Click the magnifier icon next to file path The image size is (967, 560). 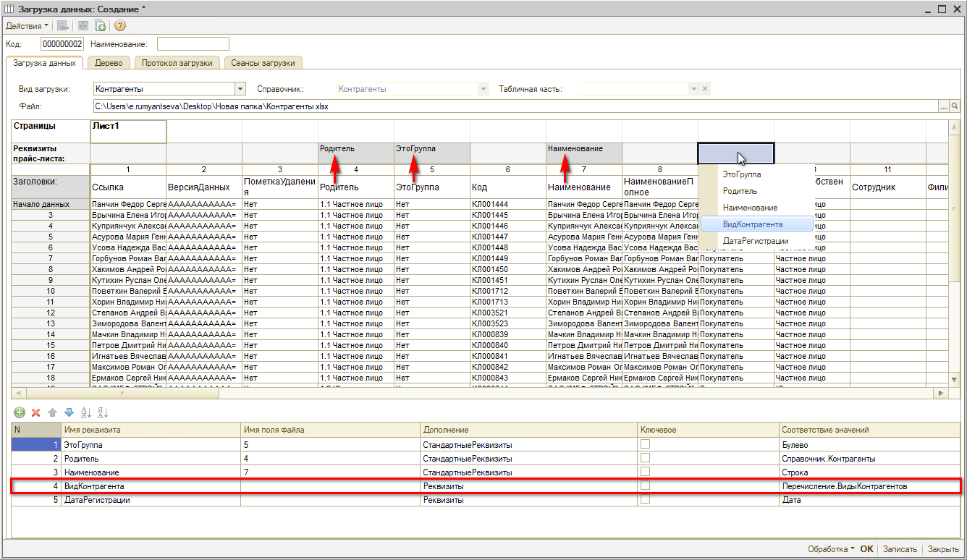tap(955, 106)
